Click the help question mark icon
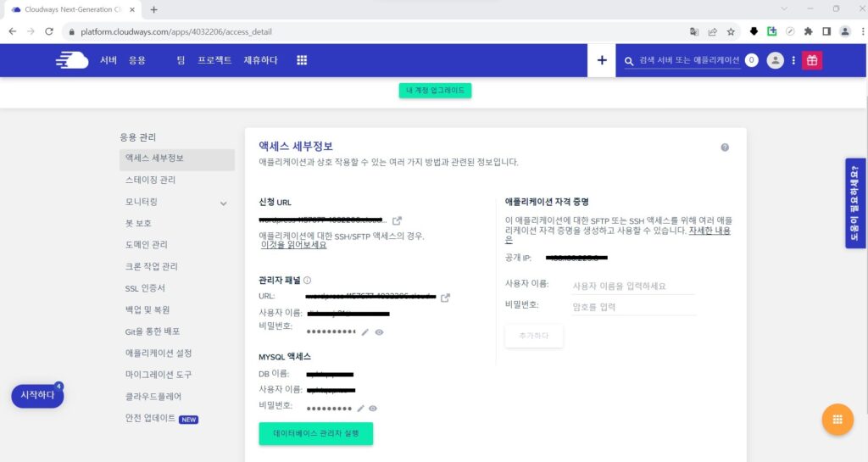This screenshot has width=868, height=462. pos(725,148)
